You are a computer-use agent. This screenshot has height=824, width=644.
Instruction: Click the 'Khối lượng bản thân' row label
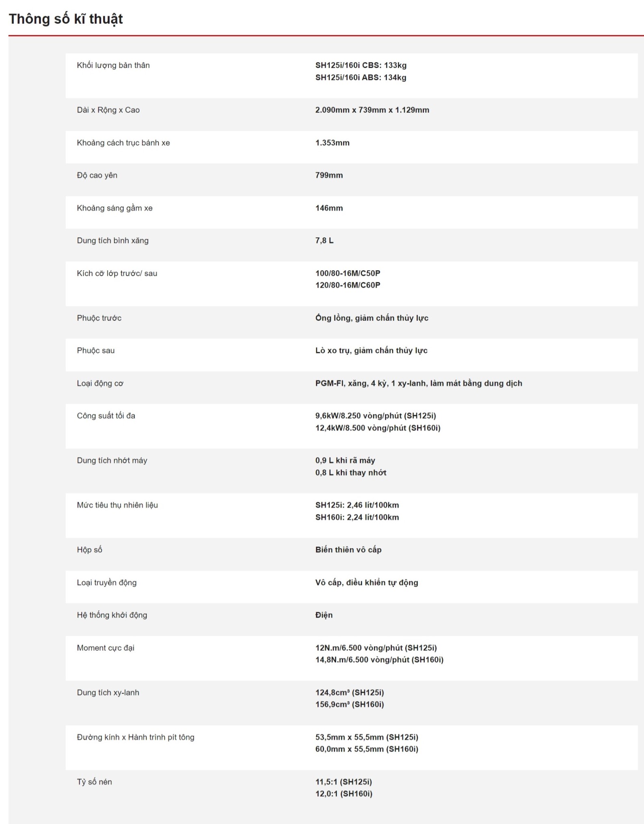click(113, 65)
